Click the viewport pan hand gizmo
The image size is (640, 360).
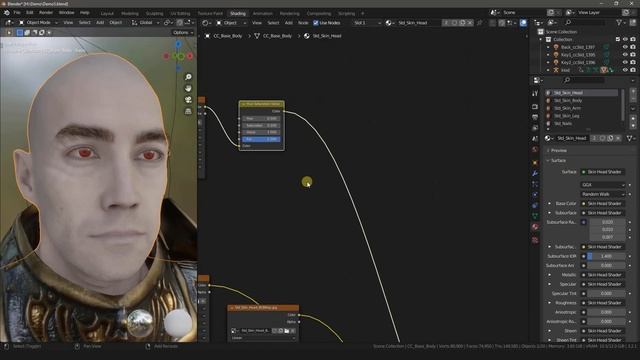[188, 89]
